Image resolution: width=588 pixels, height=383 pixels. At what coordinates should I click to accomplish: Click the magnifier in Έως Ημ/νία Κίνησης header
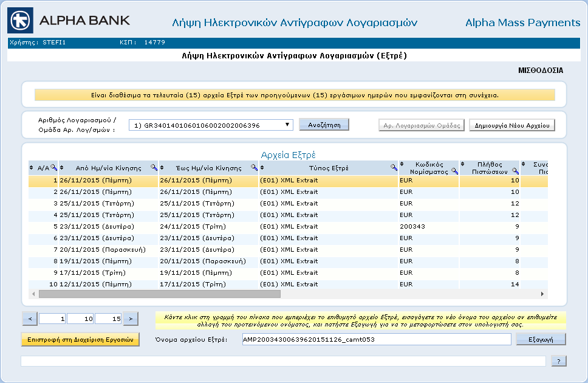[x=254, y=167]
